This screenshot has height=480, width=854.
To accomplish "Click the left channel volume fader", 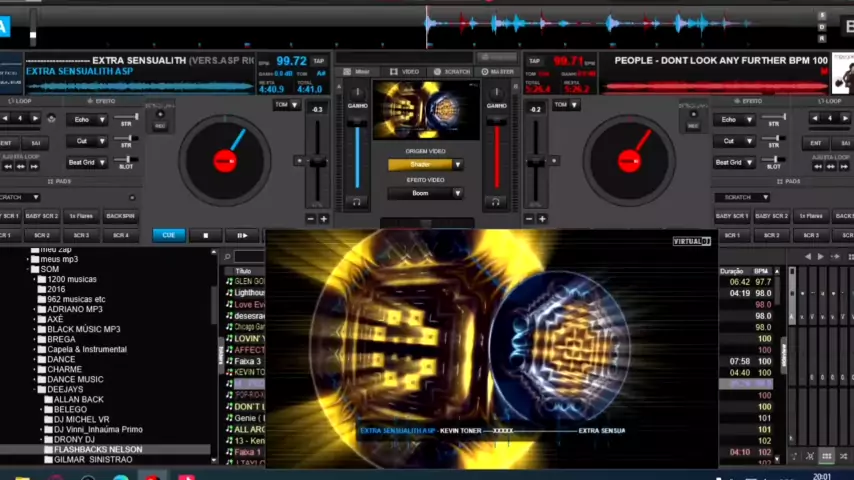I will pyautogui.click(x=357, y=150).
